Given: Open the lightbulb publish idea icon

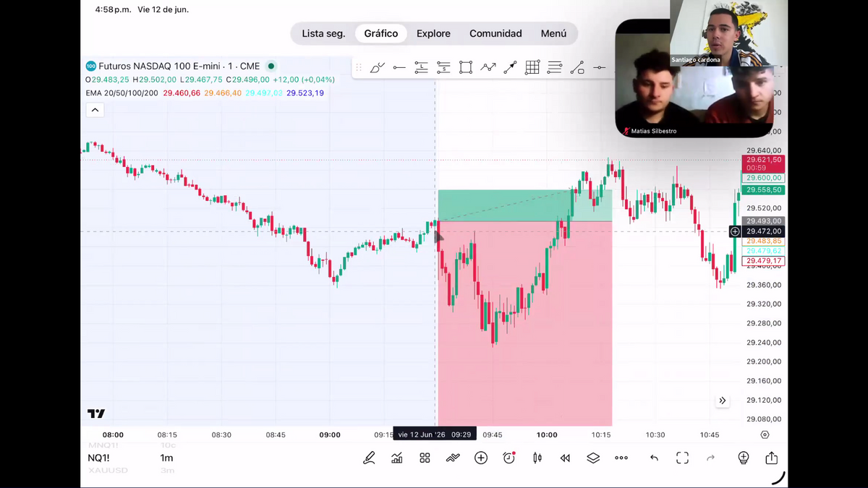Looking at the screenshot, I should [x=744, y=458].
